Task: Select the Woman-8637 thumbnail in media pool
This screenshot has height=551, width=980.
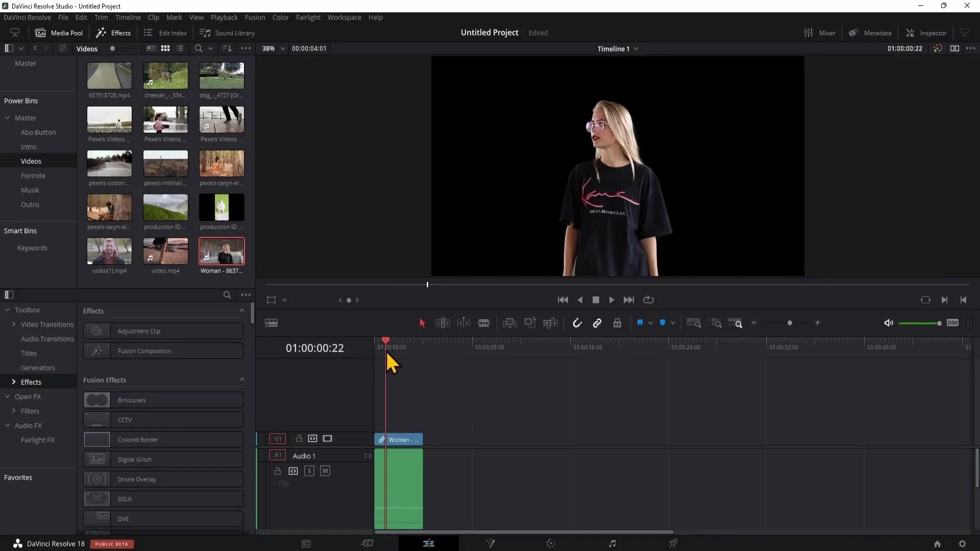Action: (x=222, y=253)
